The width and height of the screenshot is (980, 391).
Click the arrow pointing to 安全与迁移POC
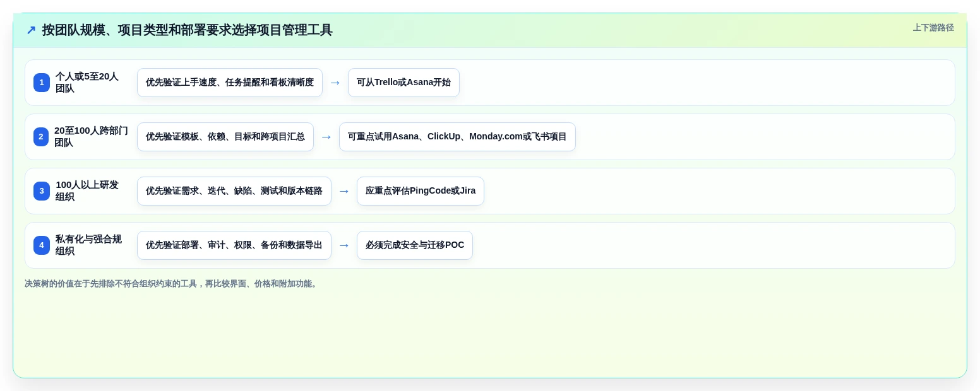pyautogui.click(x=344, y=245)
